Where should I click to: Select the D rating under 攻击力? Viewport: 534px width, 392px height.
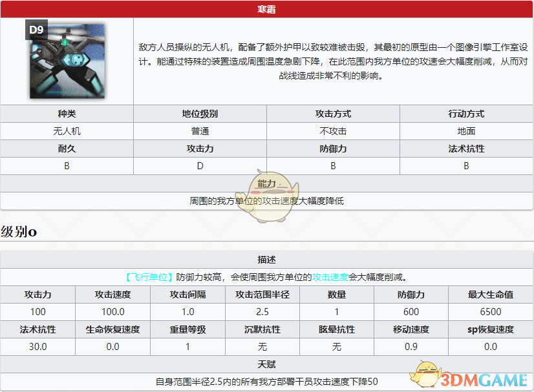(x=200, y=166)
